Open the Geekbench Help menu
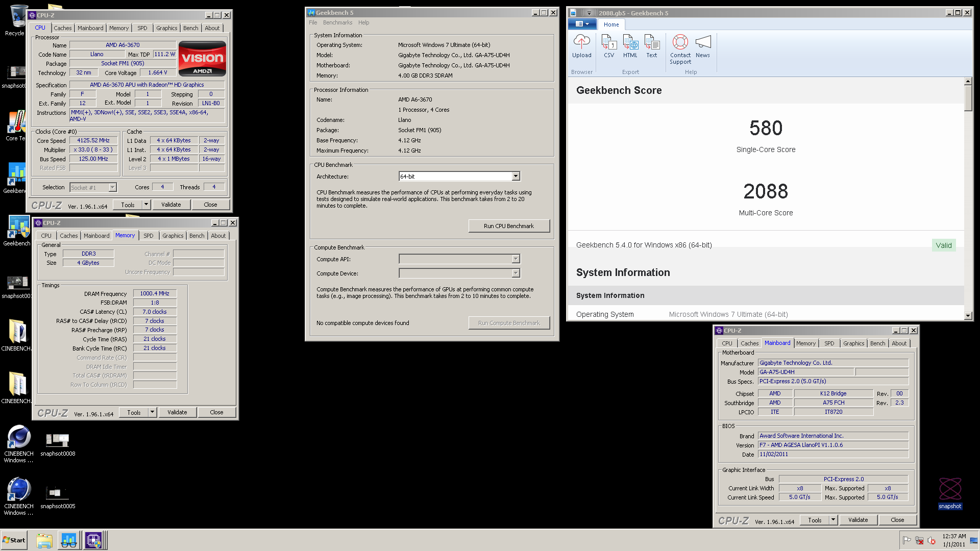Screen dimensions: 980x551 click(x=363, y=22)
